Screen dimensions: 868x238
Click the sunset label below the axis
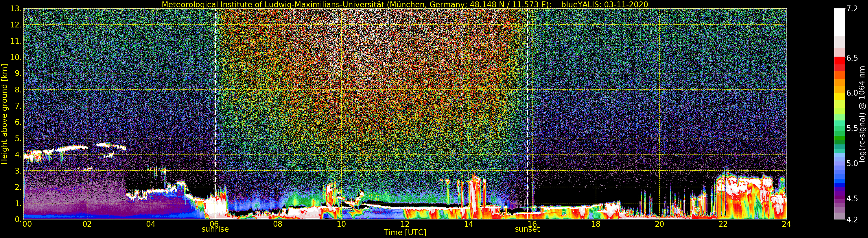[x=527, y=229]
